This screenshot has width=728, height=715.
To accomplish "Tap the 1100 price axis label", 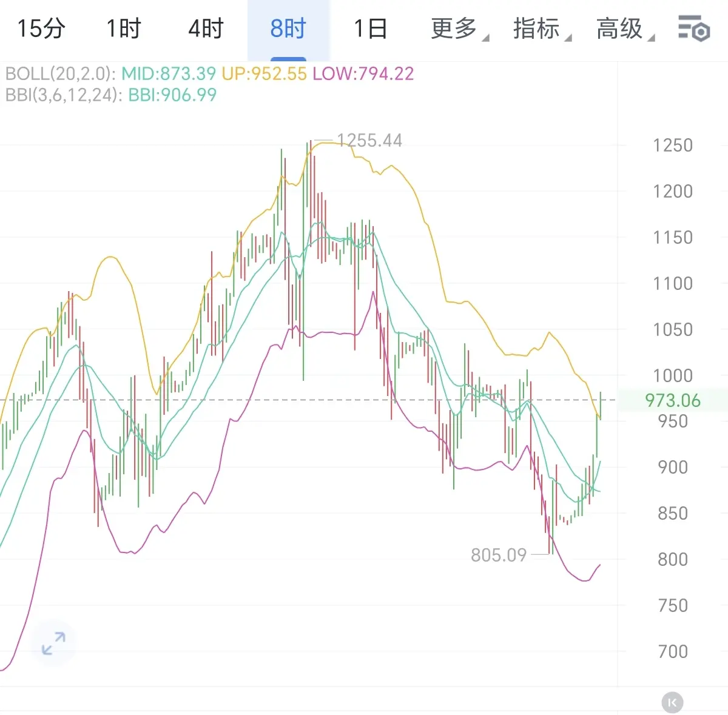I will (672, 284).
